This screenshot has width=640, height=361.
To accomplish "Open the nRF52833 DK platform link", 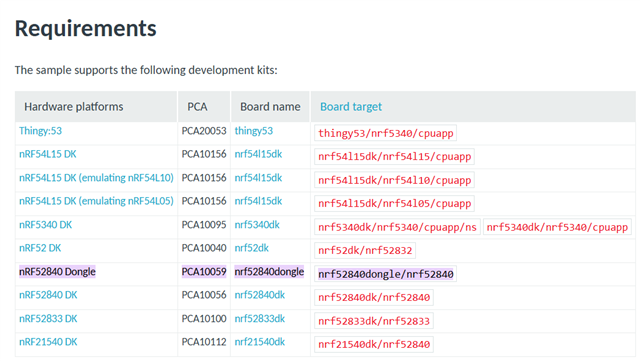I will tap(48, 319).
